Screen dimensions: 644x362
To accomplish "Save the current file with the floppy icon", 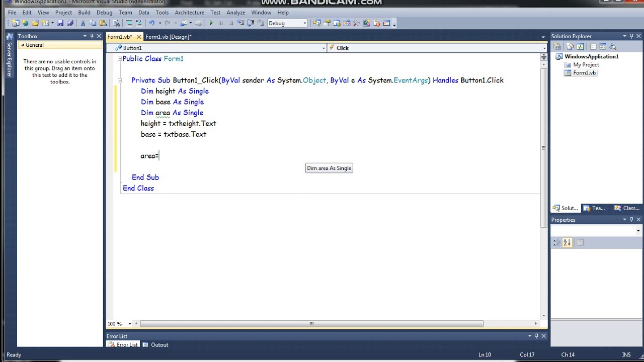I will 60,23.
